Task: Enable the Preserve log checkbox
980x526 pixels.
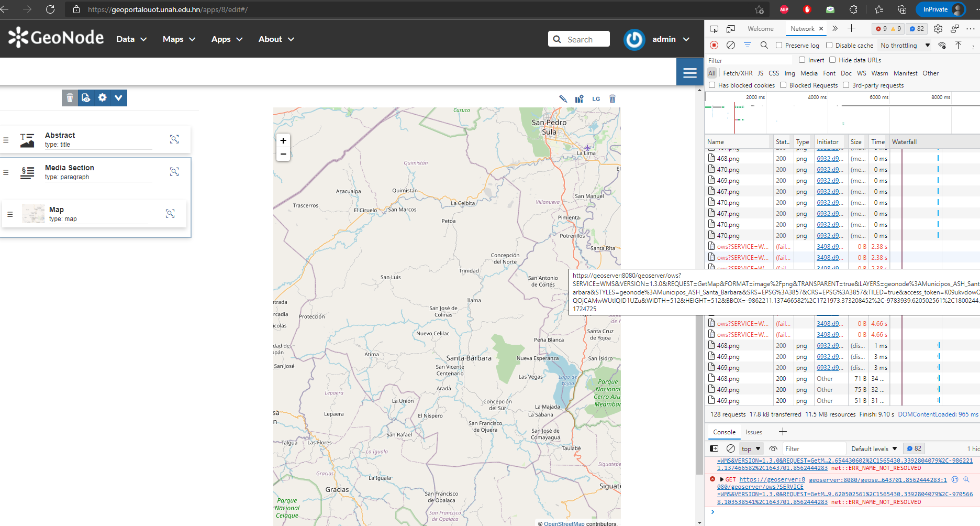Action: point(778,45)
